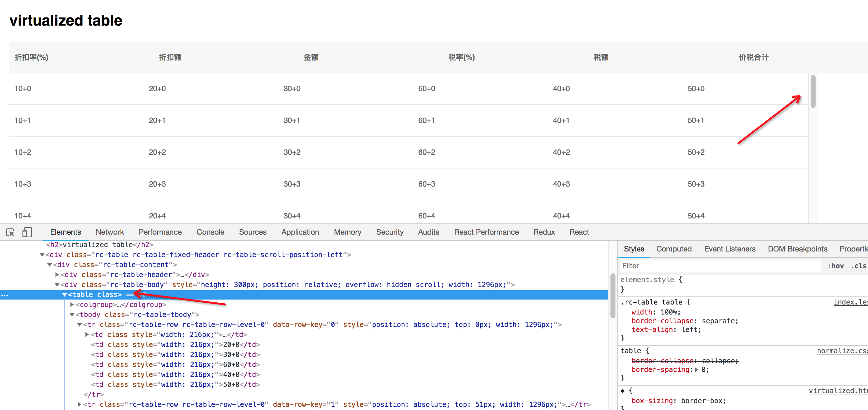Viewport: 868px width, 410px height.
Task: Collapse the rc-table-tbody node
Action: coord(72,315)
